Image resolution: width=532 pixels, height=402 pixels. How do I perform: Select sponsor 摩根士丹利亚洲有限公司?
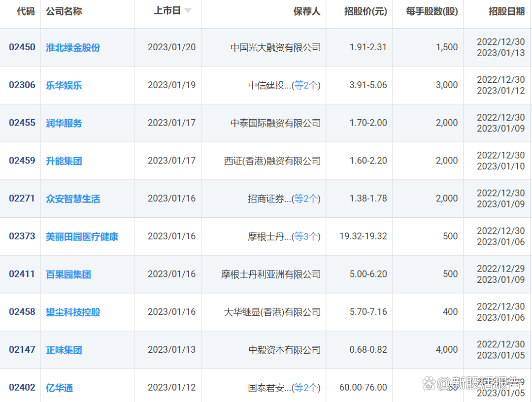(271, 274)
